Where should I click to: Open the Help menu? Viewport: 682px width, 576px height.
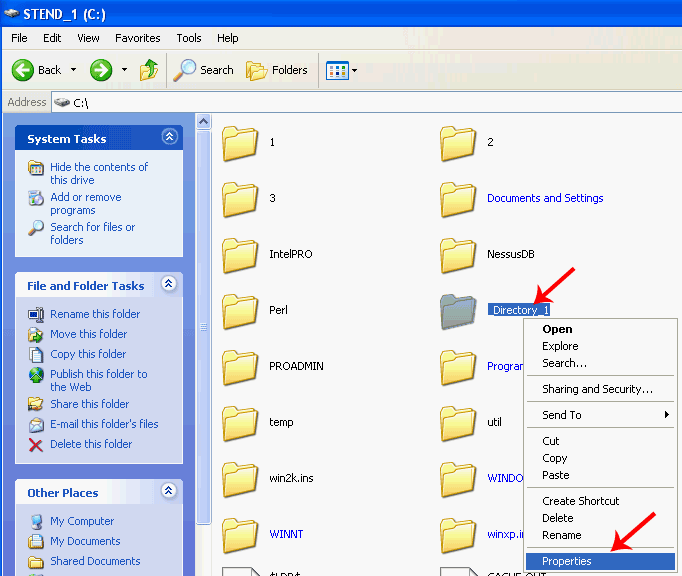click(x=227, y=38)
